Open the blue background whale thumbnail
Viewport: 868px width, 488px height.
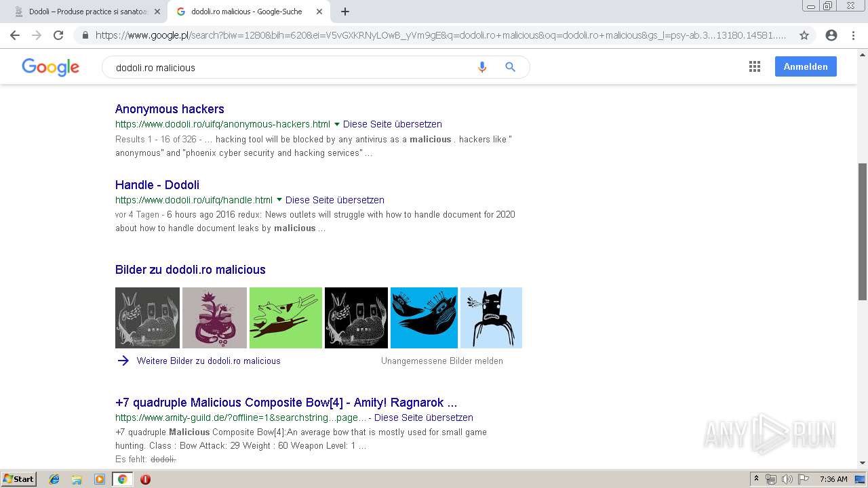(424, 318)
